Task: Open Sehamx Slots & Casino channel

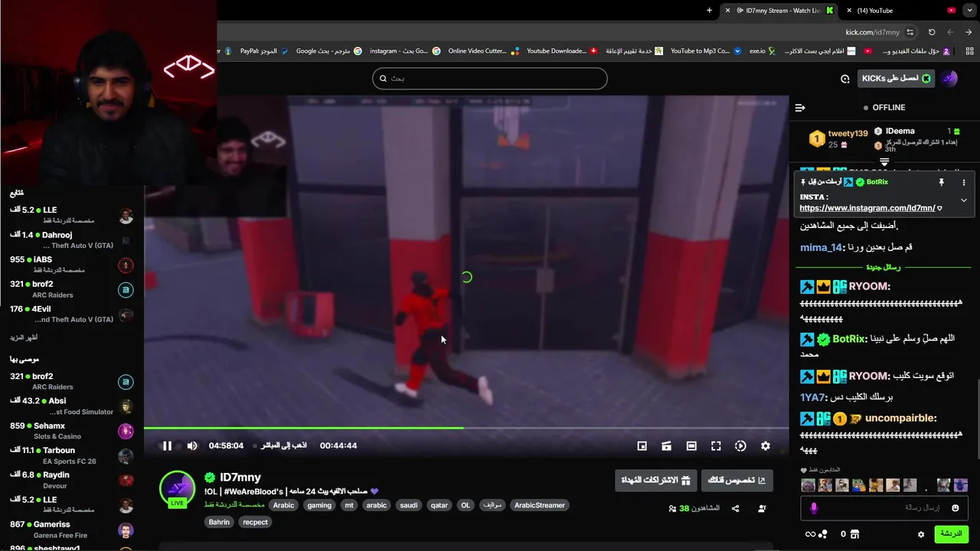Action: point(72,431)
